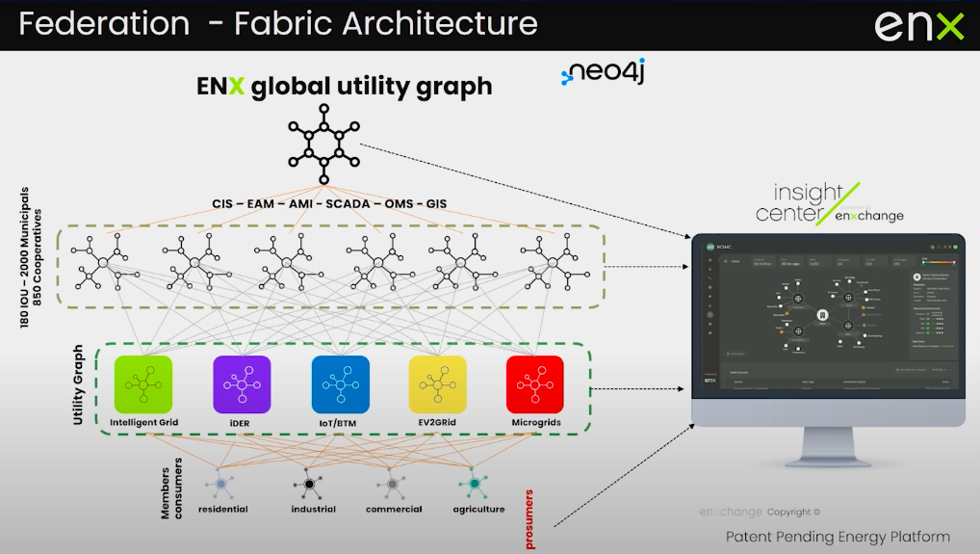Click the residential consumer node icon

tap(220, 484)
